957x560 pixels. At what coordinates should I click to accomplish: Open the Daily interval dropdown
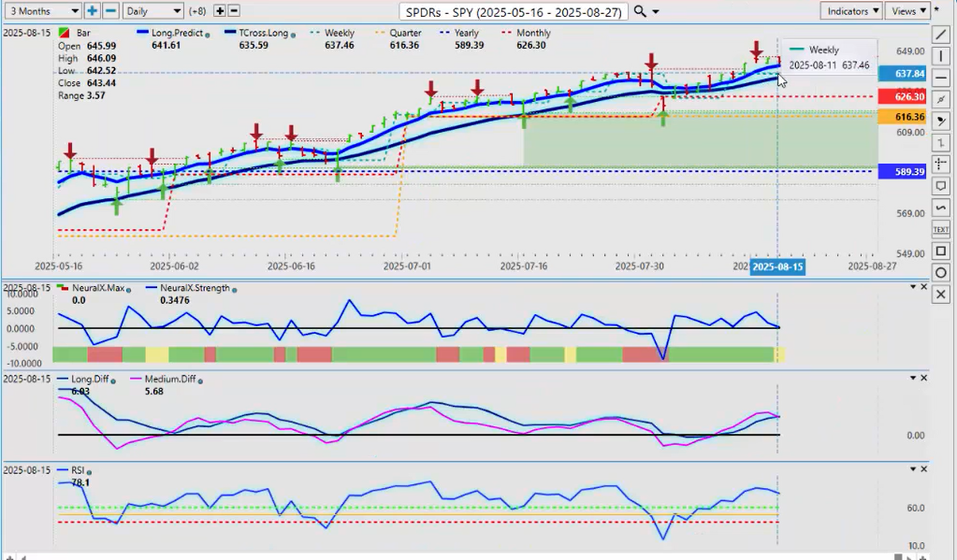click(x=152, y=11)
